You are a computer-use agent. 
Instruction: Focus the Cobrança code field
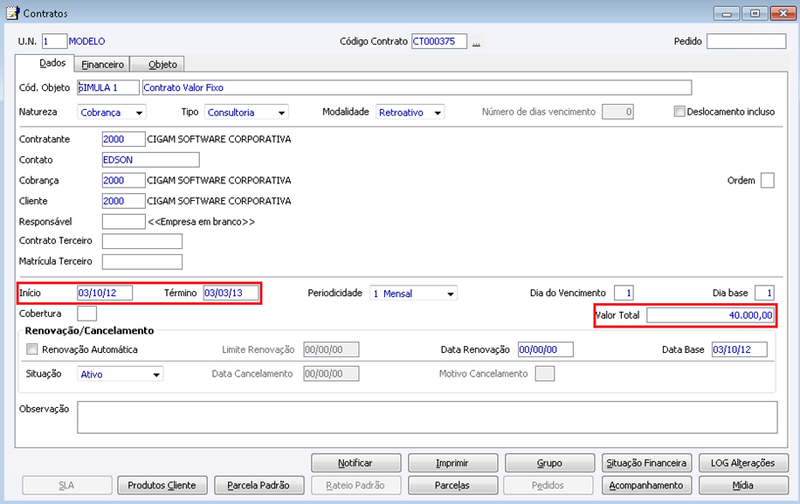pyautogui.click(x=123, y=181)
